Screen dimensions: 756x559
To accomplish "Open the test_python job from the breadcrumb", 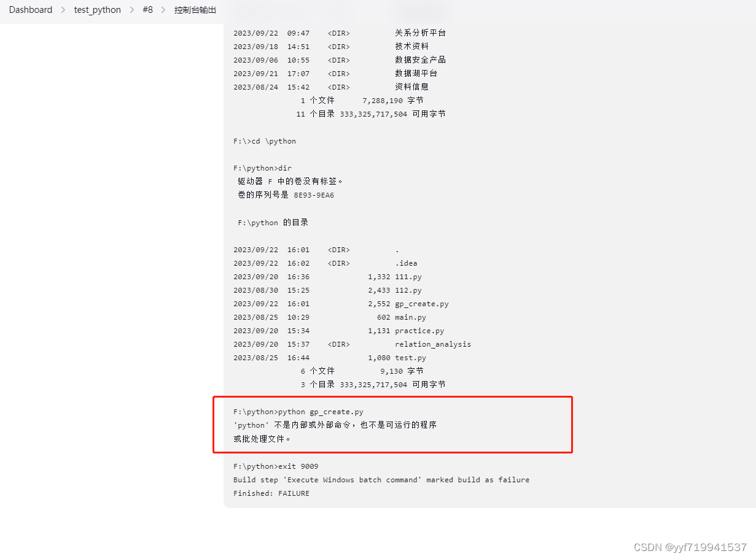I will 97,9.
